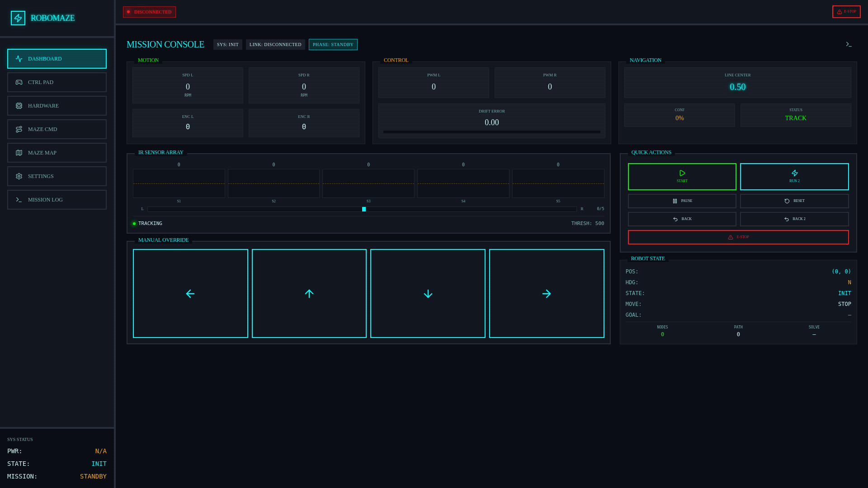Click the 0/5 sensor count text

click(600, 209)
